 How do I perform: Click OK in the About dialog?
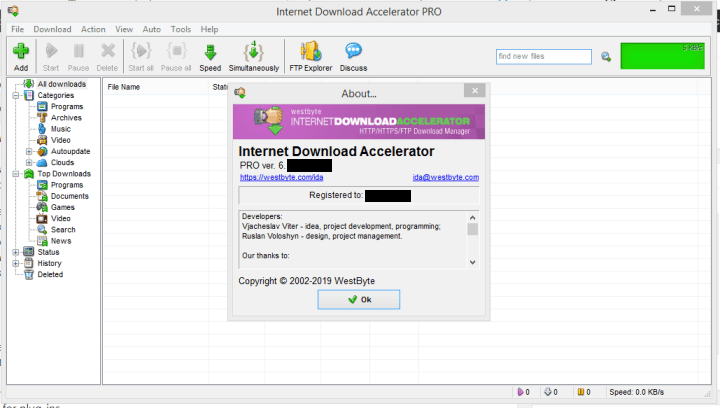(359, 300)
